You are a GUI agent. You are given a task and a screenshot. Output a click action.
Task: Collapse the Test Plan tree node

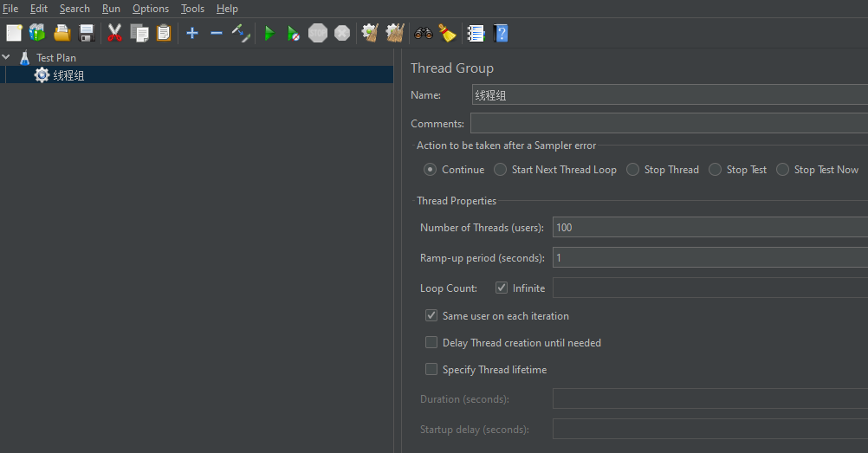tap(7, 58)
